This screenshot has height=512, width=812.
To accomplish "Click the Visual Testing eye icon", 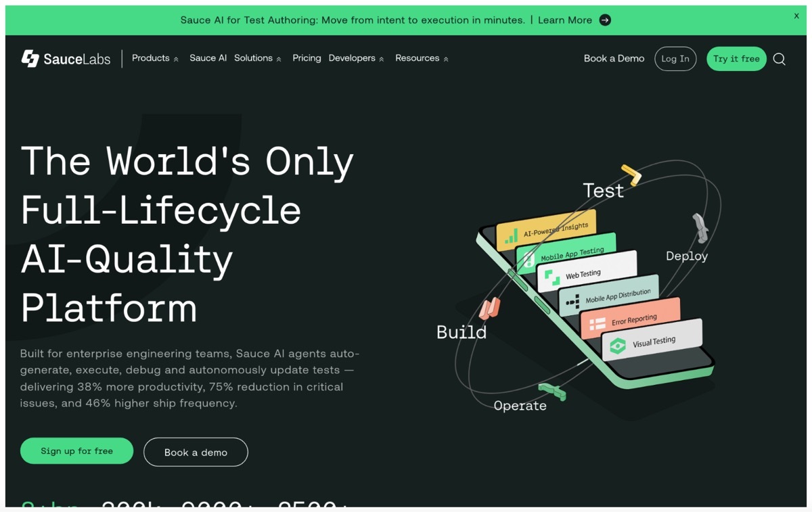I will pyautogui.click(x=618, y=347).
